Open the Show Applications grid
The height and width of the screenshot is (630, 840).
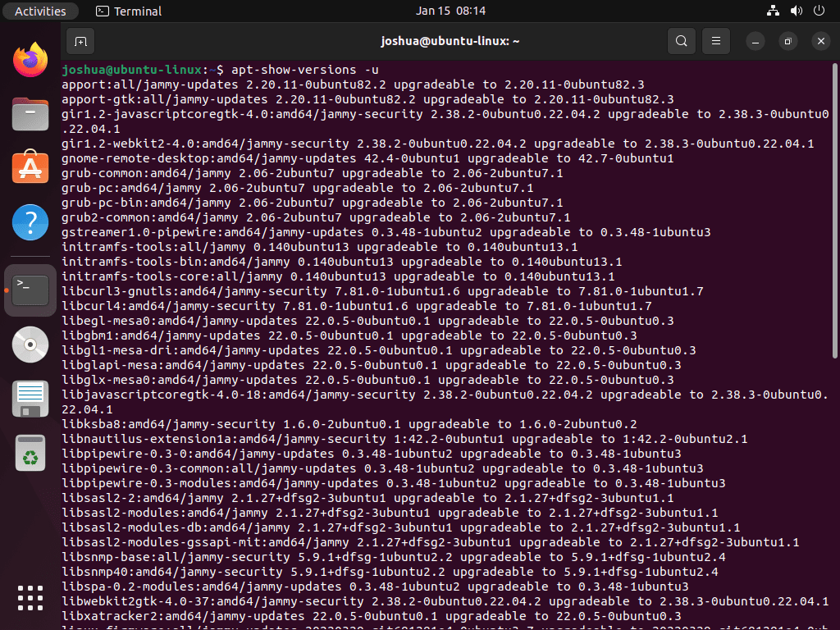pyautogui.click(x=30, y=598)
